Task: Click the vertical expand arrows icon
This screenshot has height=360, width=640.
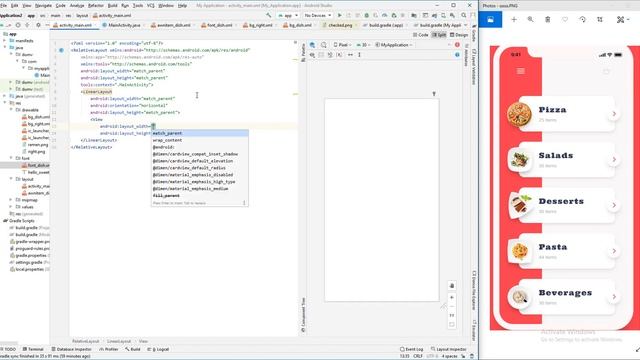Action: click(359, 55)
